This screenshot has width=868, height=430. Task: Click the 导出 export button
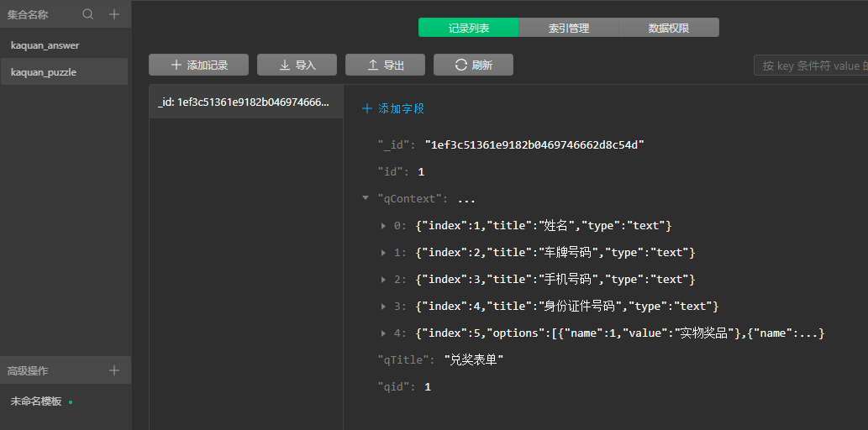386,65
